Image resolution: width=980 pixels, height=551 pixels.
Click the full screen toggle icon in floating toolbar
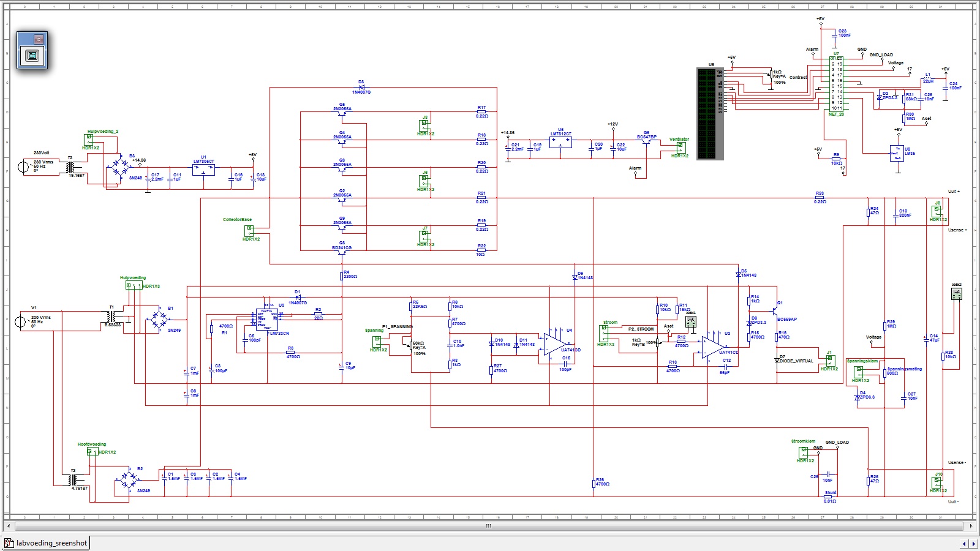coord(32,56)
